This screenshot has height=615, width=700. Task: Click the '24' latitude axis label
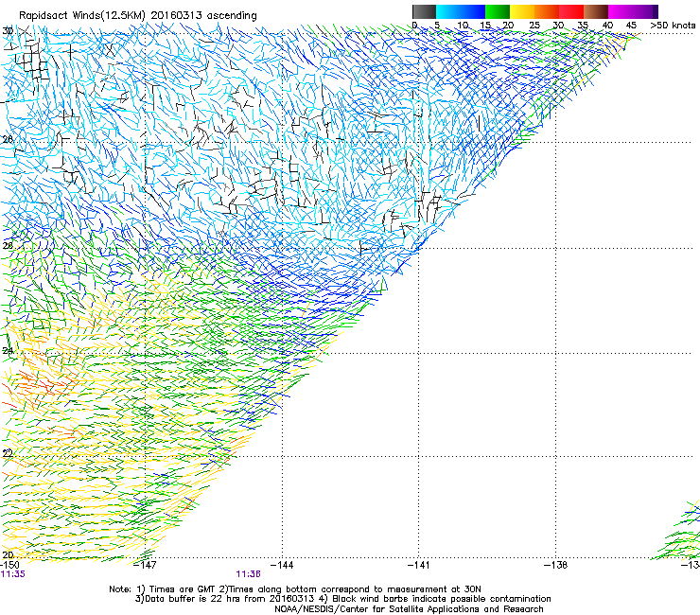click(x=8, y=351)
